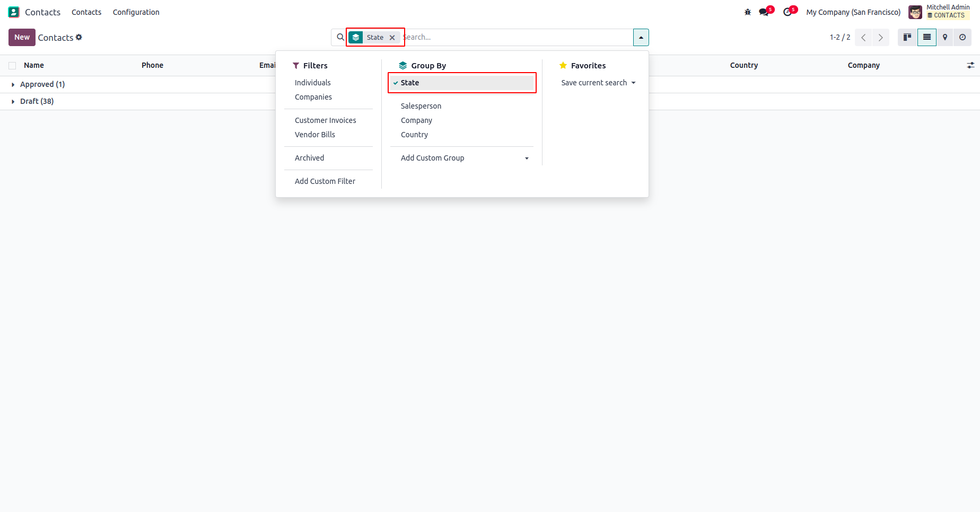Switch to Activity view
The width and height of the screenshot is (980, 512).
click(x=962, y=37)
